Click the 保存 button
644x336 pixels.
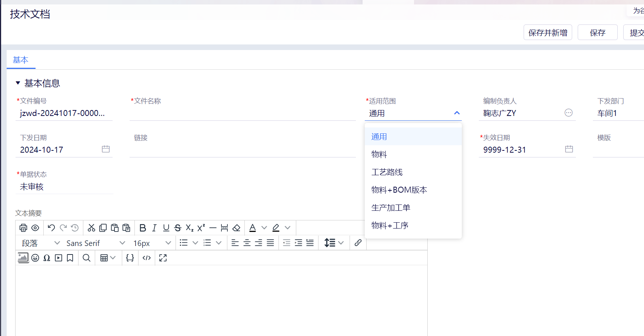597,32
